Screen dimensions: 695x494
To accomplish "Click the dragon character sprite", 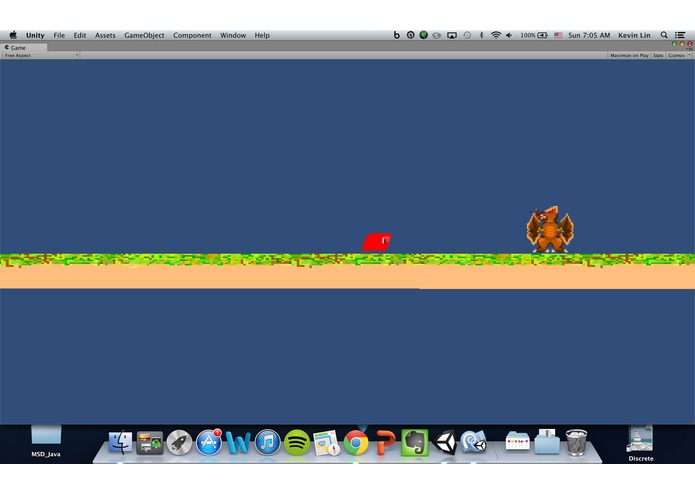I will (550, 229).
